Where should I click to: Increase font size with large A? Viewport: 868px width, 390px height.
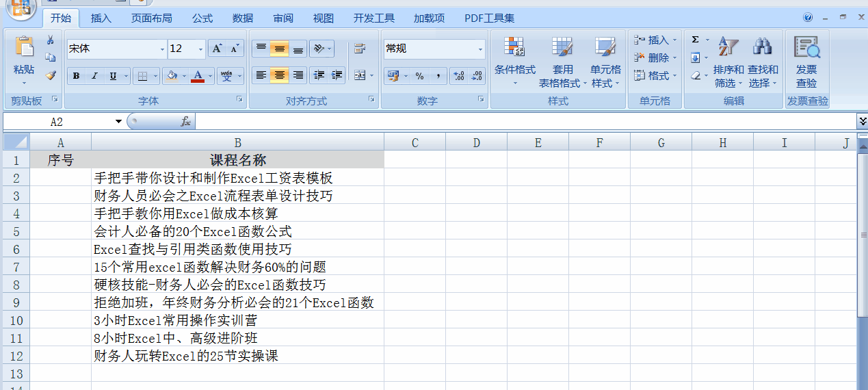click(x=217, y=49)
